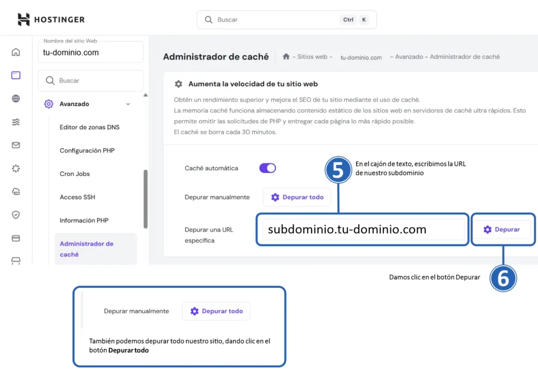Click the Hostinger logo
The height and width of the screenshot is (392, 538).
coord(51,19)
